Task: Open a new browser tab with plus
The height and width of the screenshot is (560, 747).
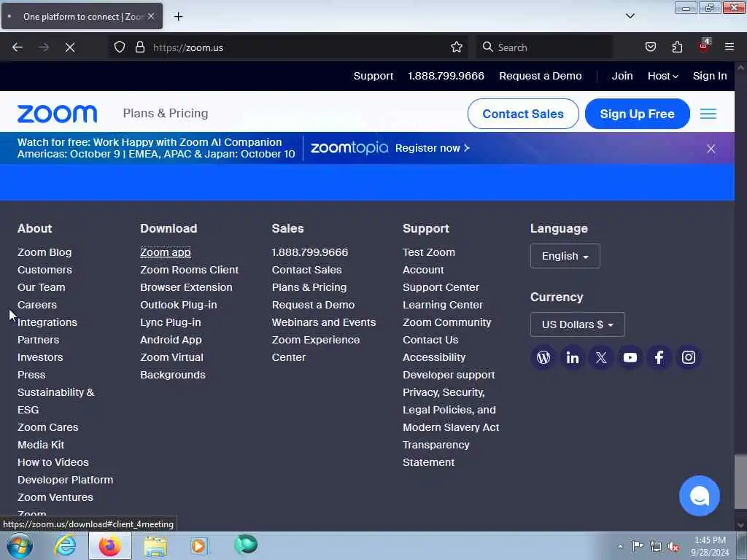Action: coord(178,17)
